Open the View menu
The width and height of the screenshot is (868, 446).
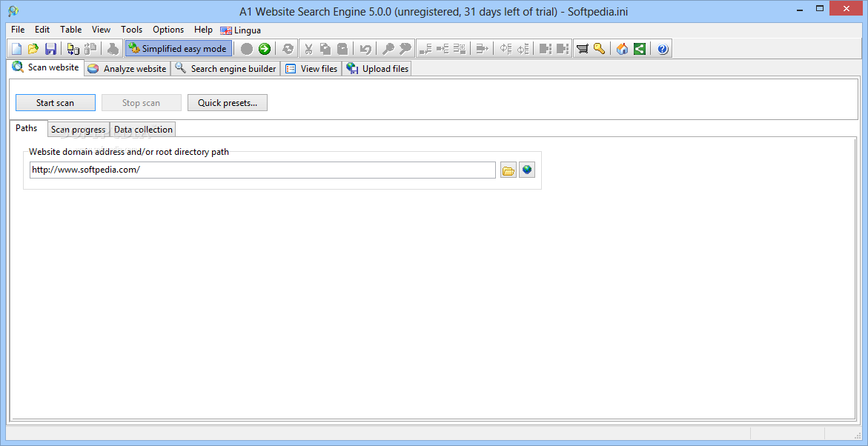tap(102, 30)
